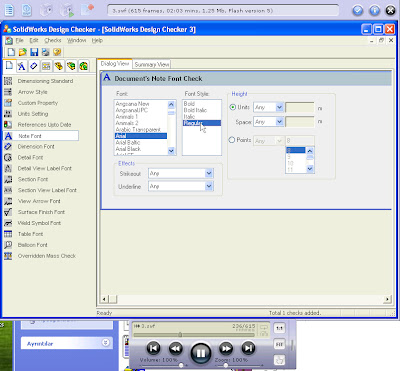Viewport: 400px width, 371px height.
Task: Open the Help menu in menu bar
Action: click(x=97, y=40)
